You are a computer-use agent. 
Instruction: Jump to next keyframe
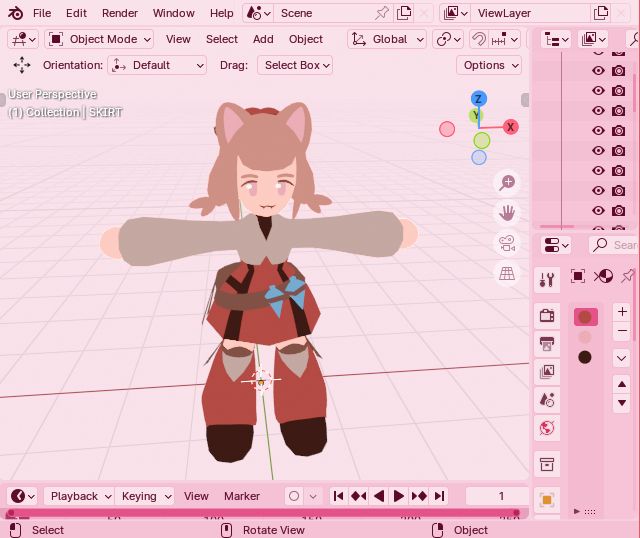(419, 496)
